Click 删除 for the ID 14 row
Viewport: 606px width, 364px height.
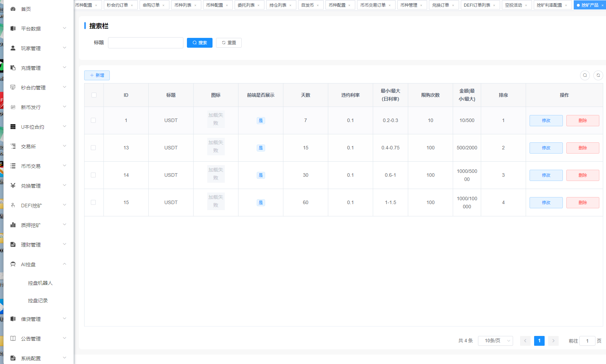pos(583,175)
